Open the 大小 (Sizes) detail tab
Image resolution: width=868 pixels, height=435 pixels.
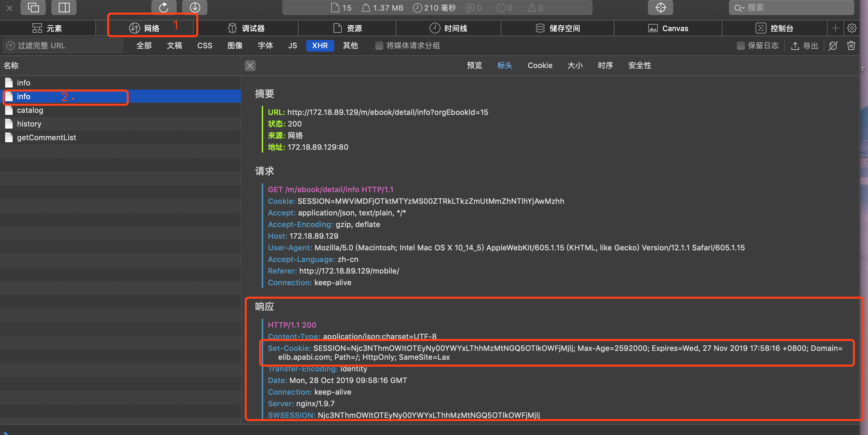pyautogui.click(x=575, y=65)
